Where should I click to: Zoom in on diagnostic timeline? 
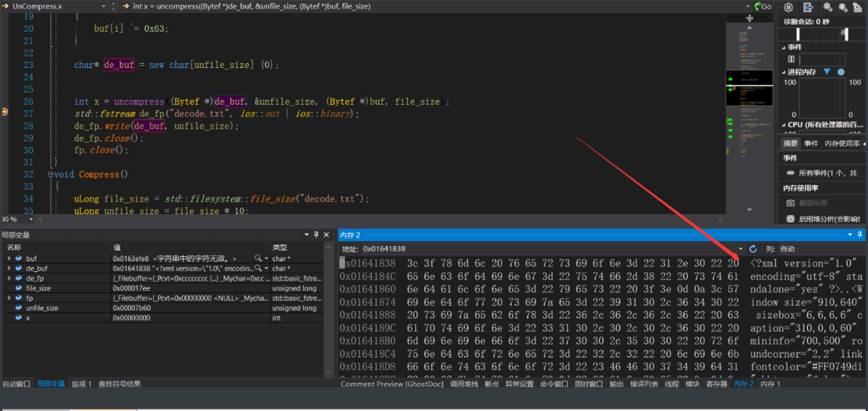tap(828, 7)
